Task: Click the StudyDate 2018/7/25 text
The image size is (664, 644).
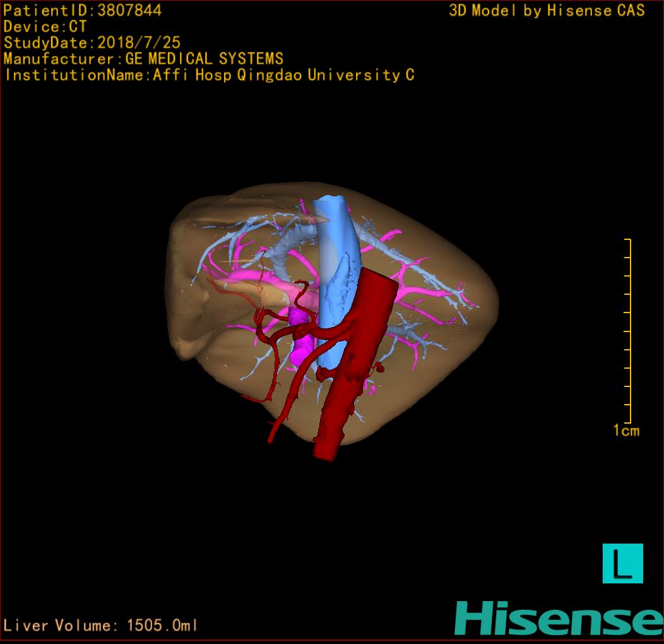Action: [92, 43]
